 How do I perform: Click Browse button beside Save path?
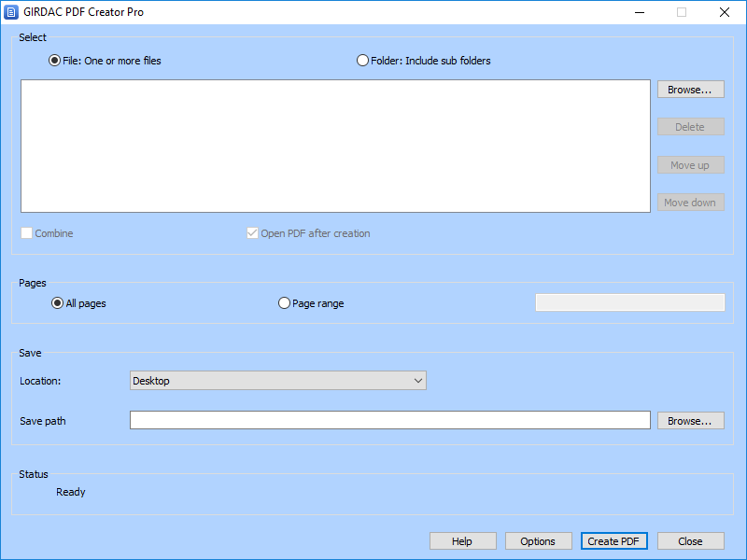[691, 421]
